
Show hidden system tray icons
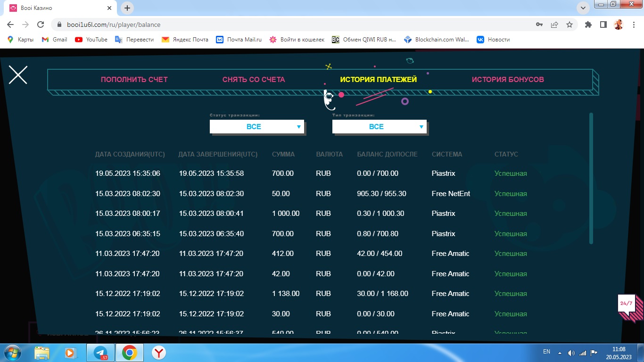pyautogui.click(x=560, y=353)
